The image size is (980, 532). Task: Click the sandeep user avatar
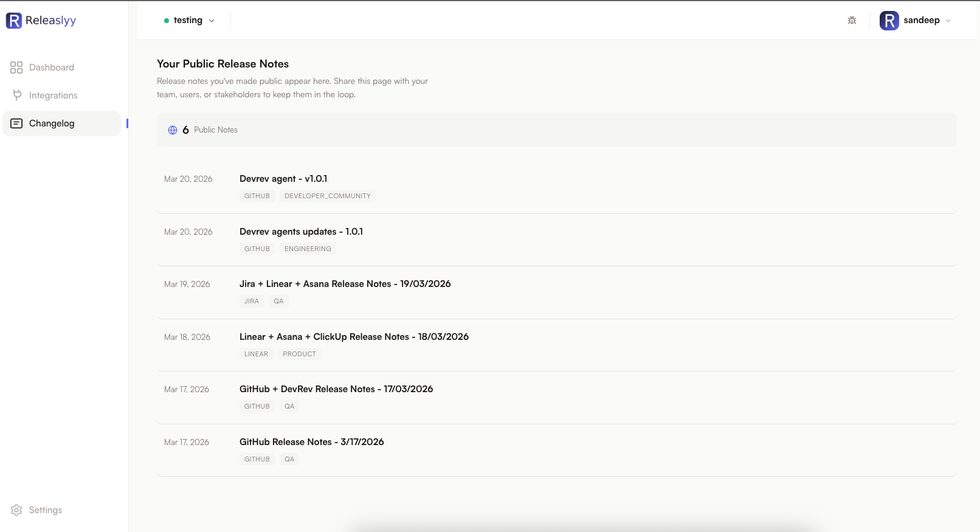pyautogui.click(x=889, y=21)
